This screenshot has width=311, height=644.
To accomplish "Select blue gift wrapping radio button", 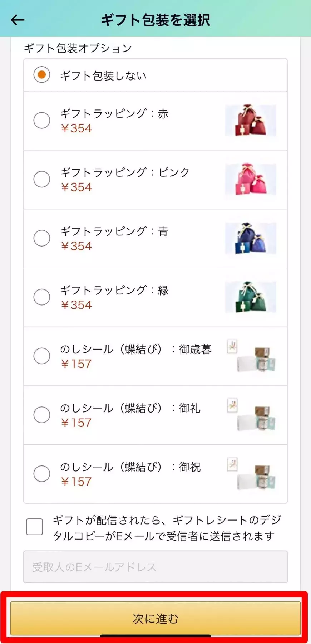I will [42, 238].
